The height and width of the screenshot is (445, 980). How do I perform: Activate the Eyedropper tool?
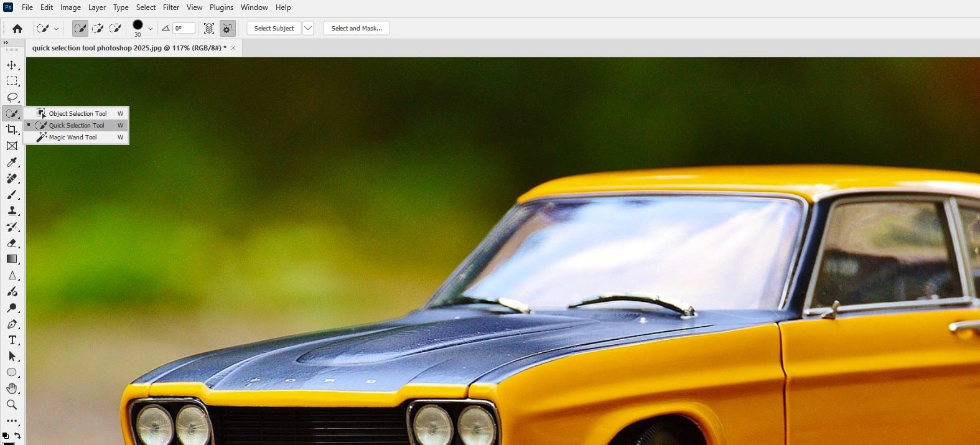coord(12,162)
